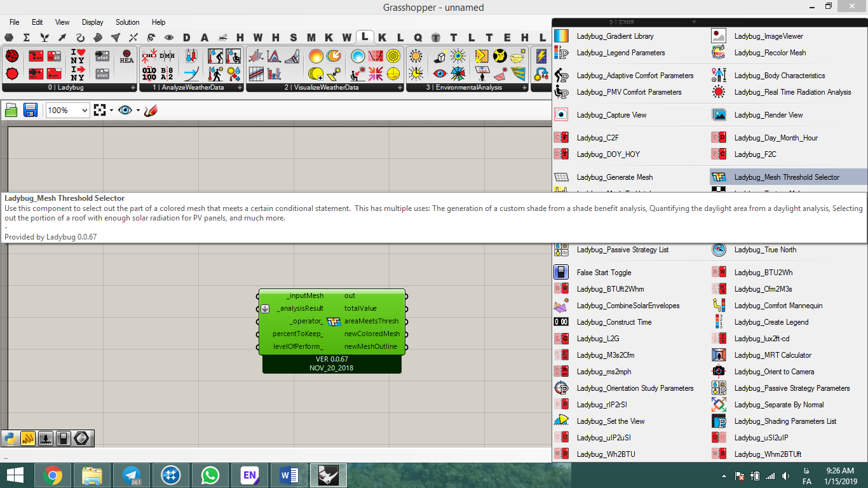868x488 pixels.
Task: Pick the 010 100 binary icon in AnalyzeWeatherData
Action: 149,73
